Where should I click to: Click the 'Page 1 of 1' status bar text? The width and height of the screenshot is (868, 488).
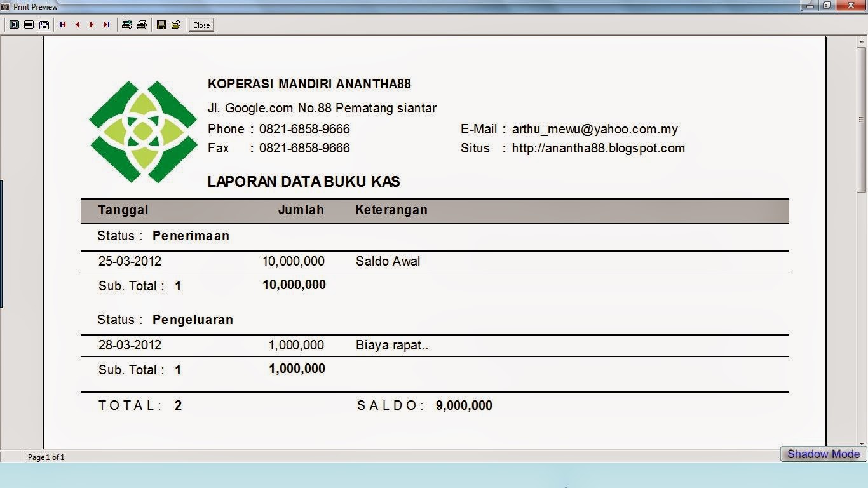point(46,457)
